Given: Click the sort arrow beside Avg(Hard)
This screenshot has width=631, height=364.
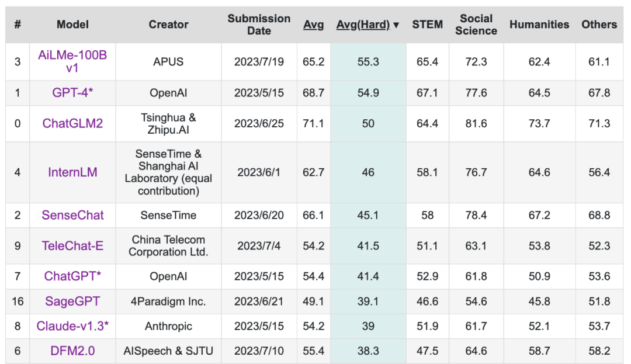Looking at the screenshot, I should click(396, 25).
